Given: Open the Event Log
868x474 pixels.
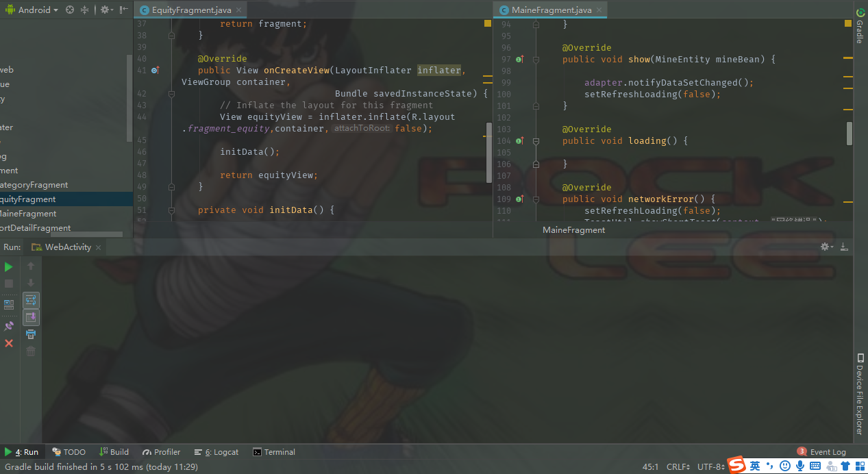Looking at the screenshot, I should tap(829, 451).
